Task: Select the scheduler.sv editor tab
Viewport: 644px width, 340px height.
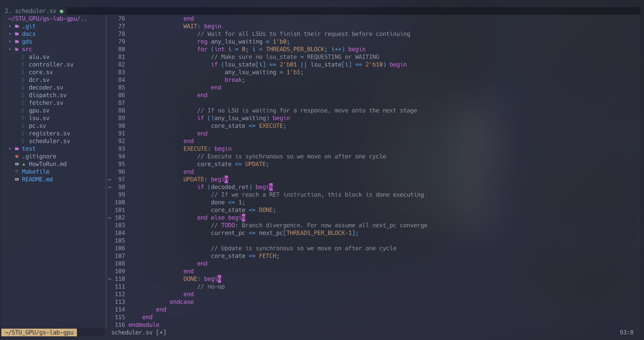Action: tap(36, 11)
